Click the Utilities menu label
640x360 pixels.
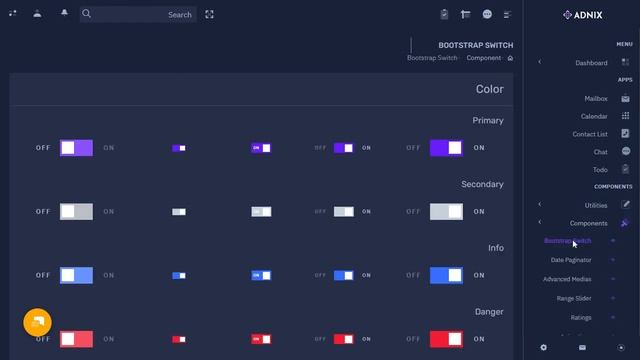[x=596, y=205]
